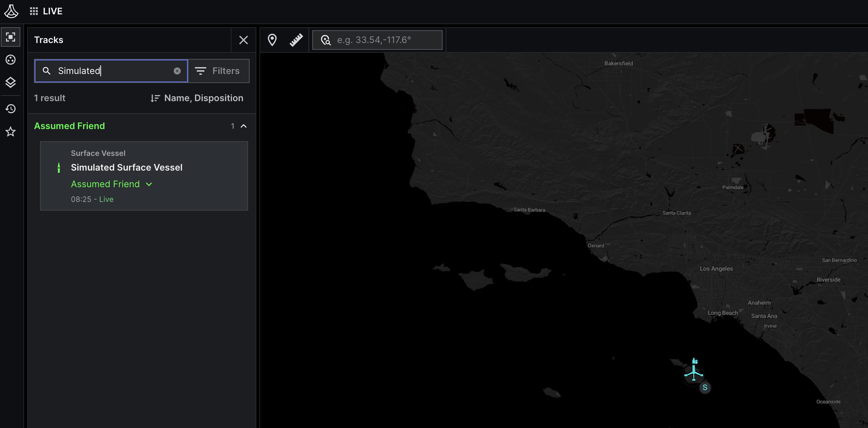Open the map layers panel
The width and height of the screenshot is (868, 428).
[11, 82]
